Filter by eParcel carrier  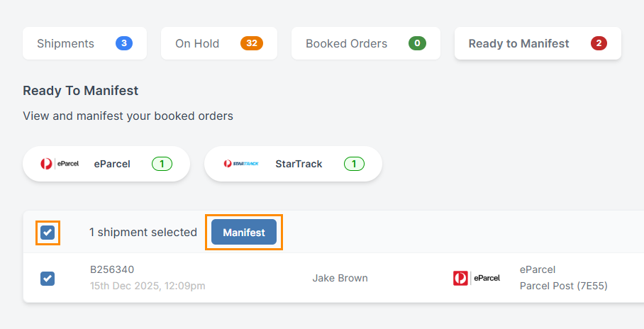(x=112, y=164)
